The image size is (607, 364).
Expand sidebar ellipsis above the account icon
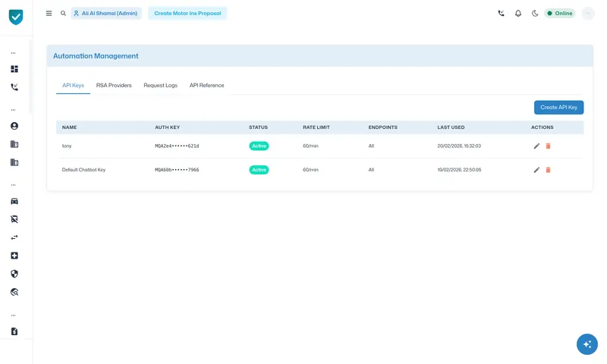click(x=13, y=110)
